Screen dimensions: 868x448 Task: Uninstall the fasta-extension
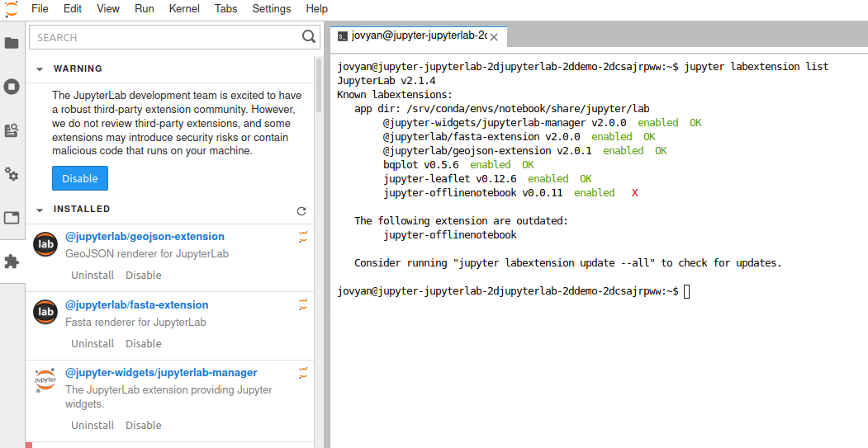(92, 343)
